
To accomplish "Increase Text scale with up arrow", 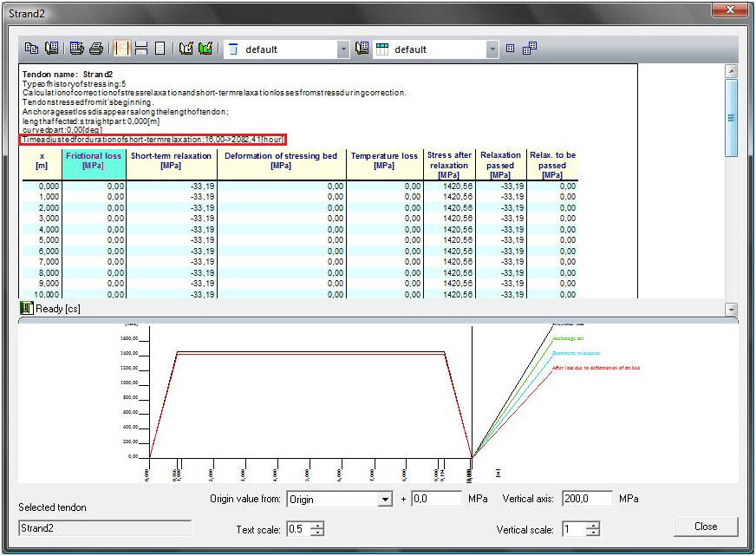I will [317, 526].
